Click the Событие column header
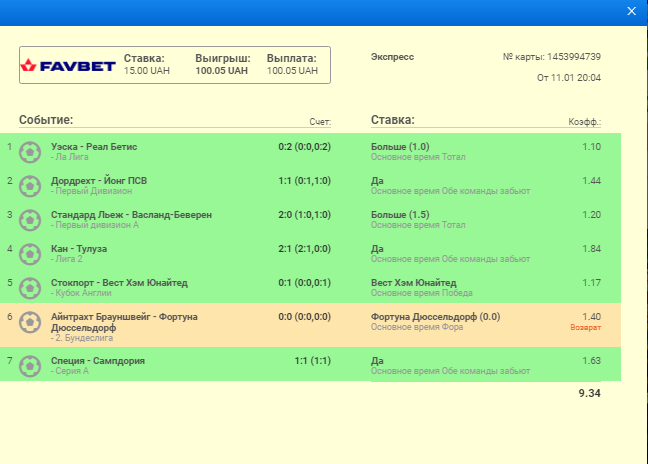Viewport: 648px width, 464px height. click(x=46, y=121)
